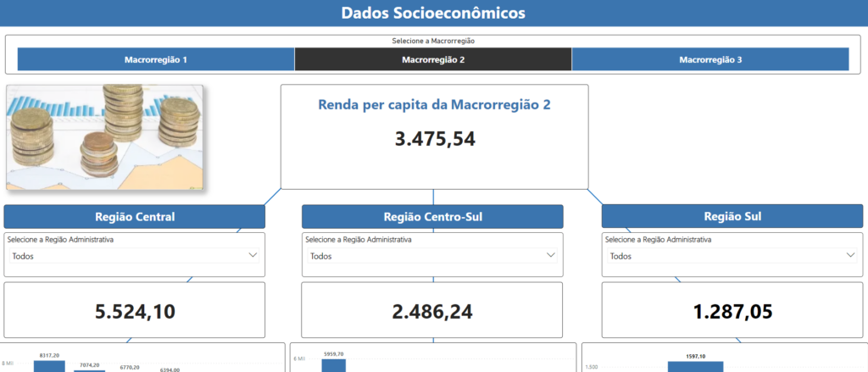Click the Região Centro-Sul dropdown chevron arrow
Viewport: 868px width, 372px height.
tap(550, 255)
